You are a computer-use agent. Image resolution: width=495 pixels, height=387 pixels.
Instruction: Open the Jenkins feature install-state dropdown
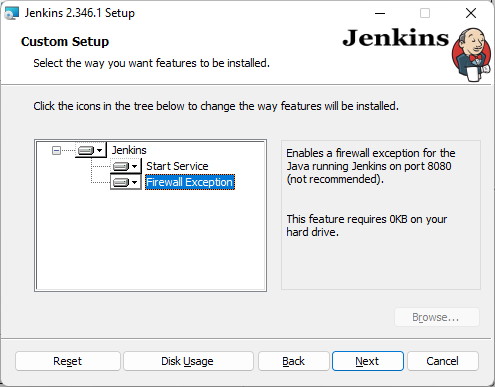coord(90,150)
